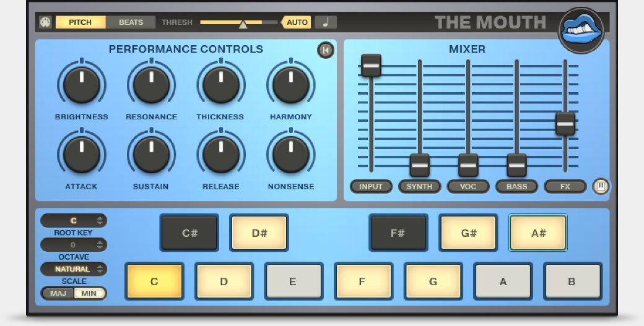Viewport: 644px width, 326px height.
Task: Click the BASS fader handle
Action: (x=516, y=166)
